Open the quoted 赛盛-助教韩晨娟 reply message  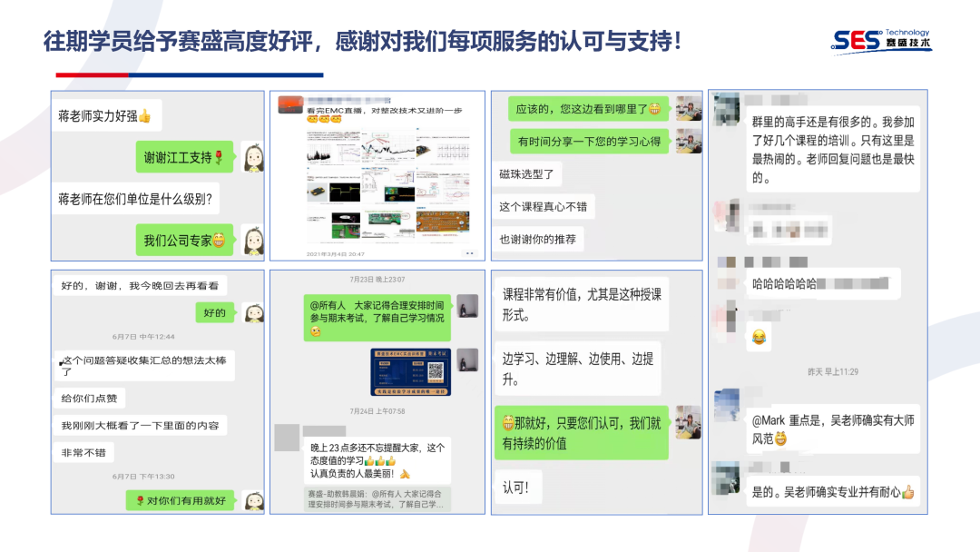[377, 500]
